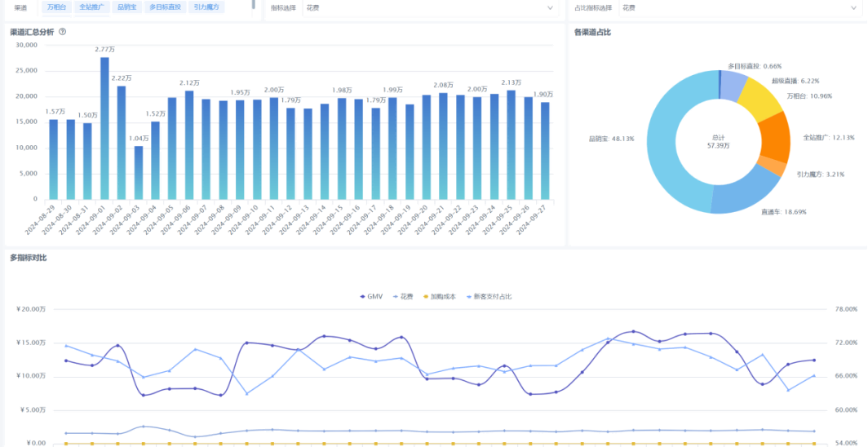Click the 品销宝: 48.13% pie label

pos(611,139)
